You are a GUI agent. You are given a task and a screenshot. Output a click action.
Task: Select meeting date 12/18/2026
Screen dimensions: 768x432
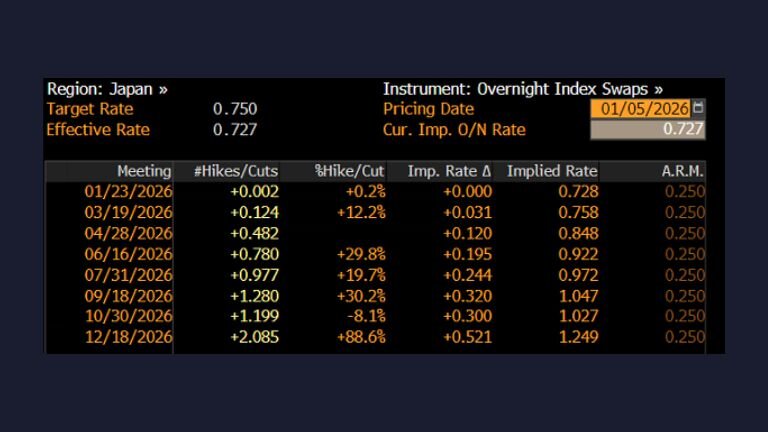(128, 337)
